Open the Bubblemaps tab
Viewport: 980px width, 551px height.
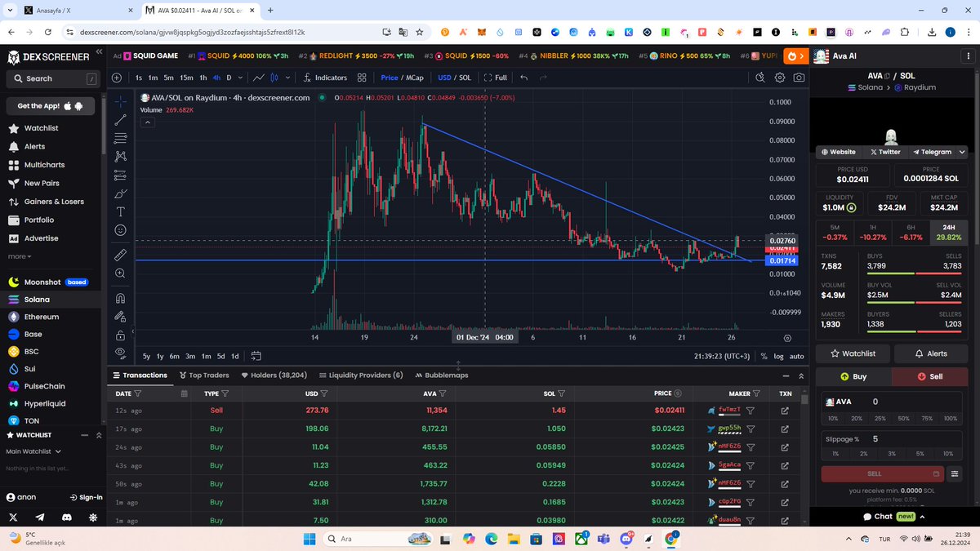point(441,375)
